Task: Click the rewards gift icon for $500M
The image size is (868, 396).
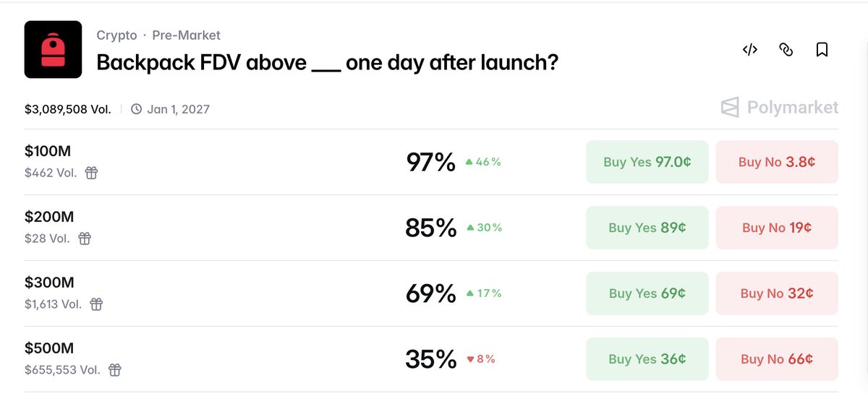Action: click(x=114, y=370)
